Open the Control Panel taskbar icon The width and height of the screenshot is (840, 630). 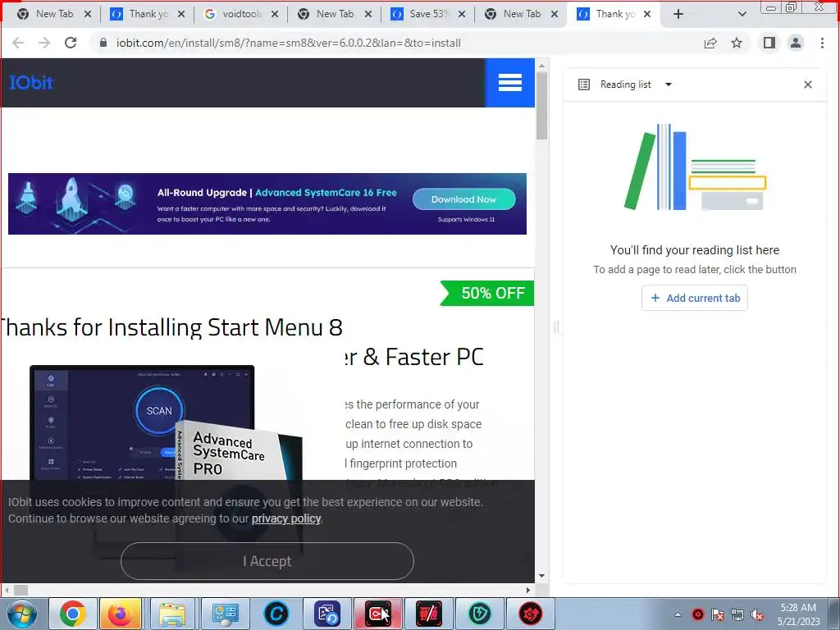[x=225, y=614]
